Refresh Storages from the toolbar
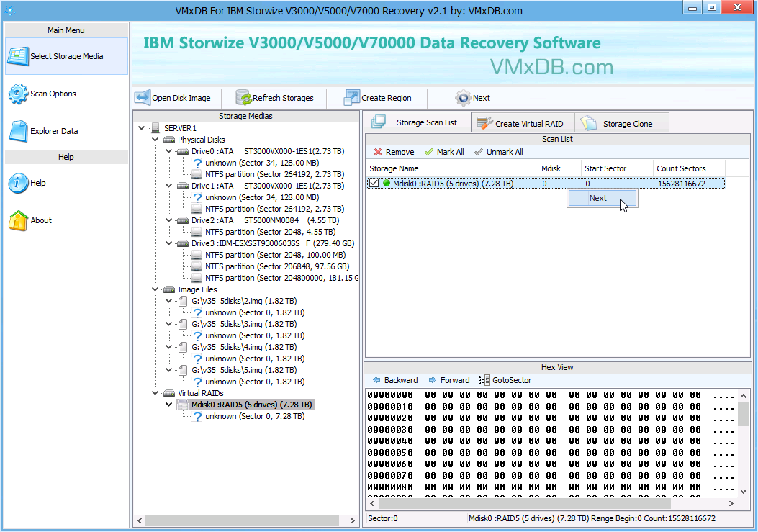Screen dimensions: 758x532 (x=275, y=98)
